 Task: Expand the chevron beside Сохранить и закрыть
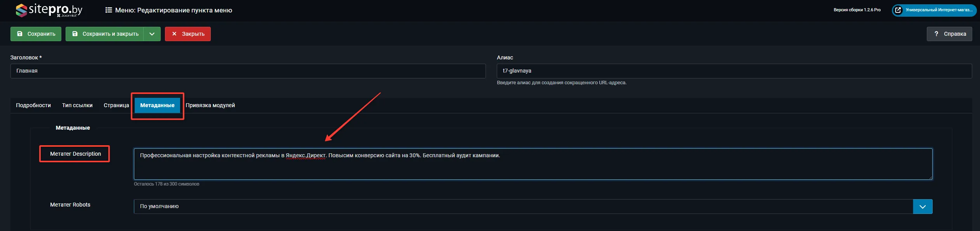(152, 34)
